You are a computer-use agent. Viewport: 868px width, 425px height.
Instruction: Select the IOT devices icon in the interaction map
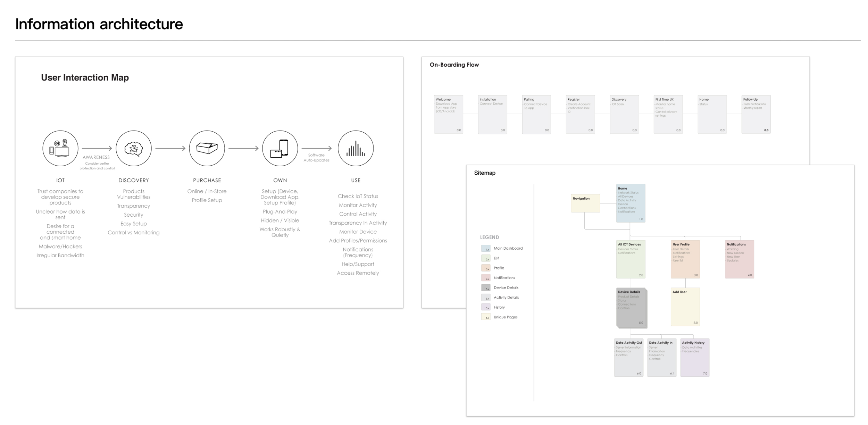point(60,148)
